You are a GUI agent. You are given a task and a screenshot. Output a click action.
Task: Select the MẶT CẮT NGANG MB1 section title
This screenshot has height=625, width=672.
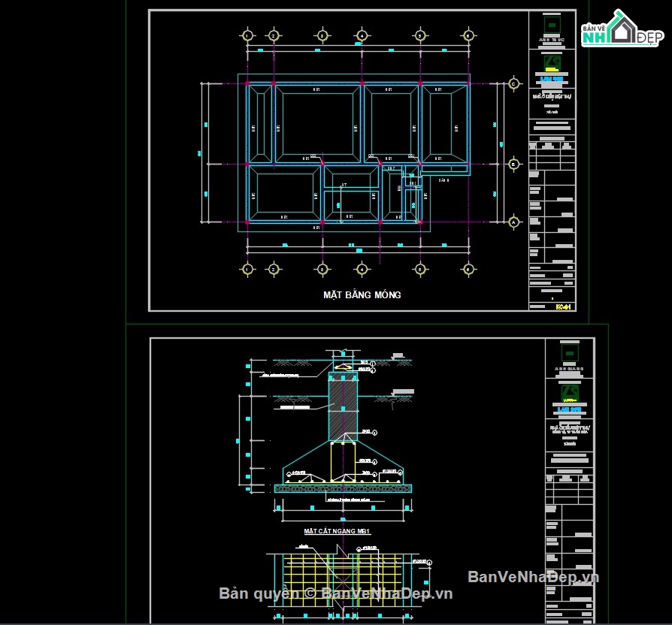pos(337,531)
